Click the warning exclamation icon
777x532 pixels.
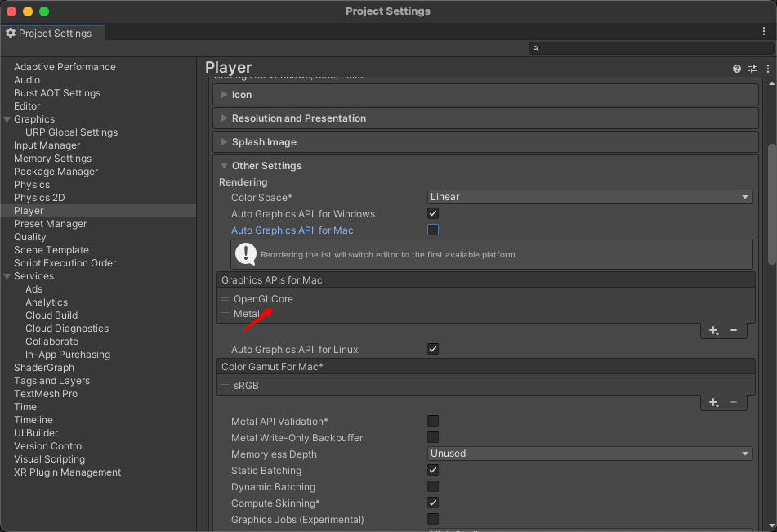[246, 254]
